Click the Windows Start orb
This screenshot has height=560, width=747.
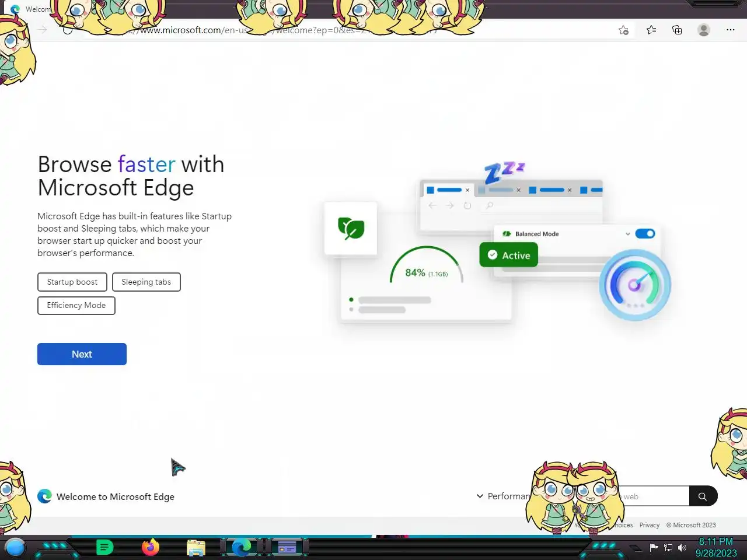coord(15,547)
